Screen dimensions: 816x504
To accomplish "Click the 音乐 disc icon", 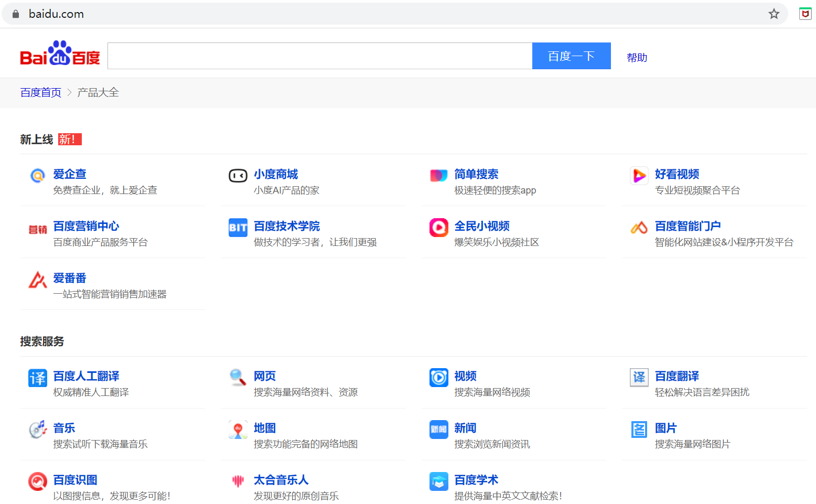I will point(38,430).
